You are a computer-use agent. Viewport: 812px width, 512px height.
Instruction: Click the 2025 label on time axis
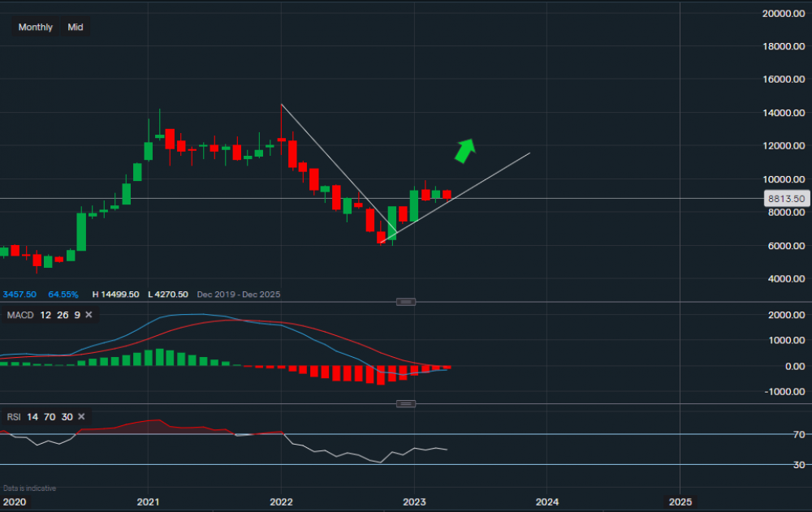[680, 501]
